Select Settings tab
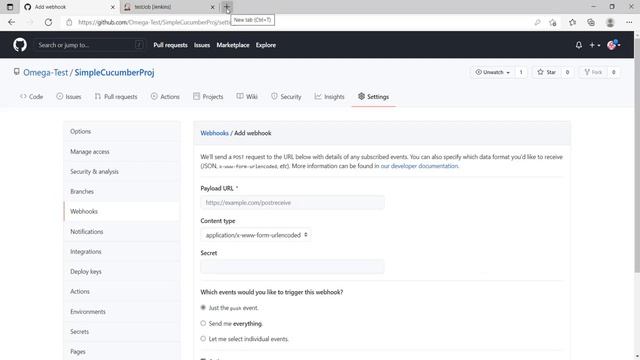The image size is (640, 360). point(373,97)
